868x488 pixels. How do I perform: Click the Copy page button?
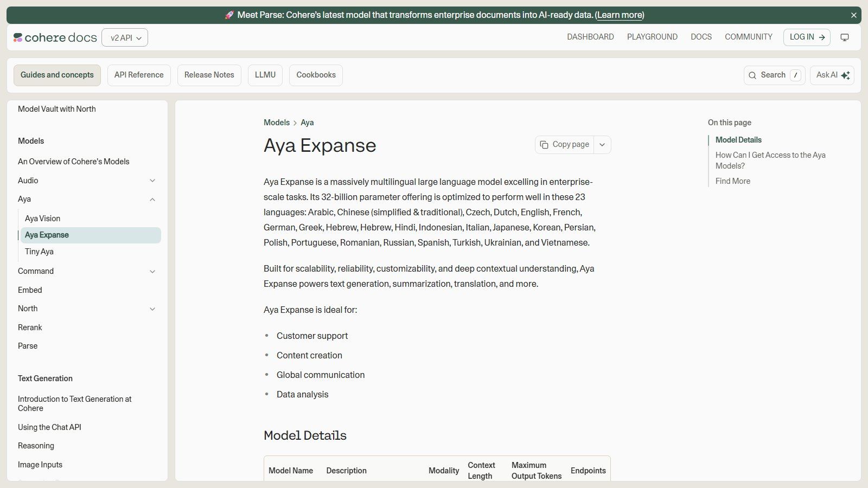tap(565, 145)
